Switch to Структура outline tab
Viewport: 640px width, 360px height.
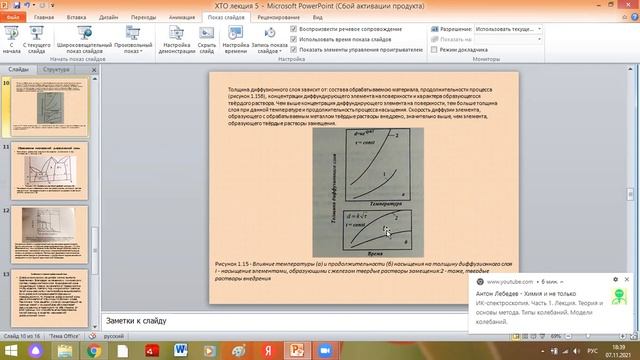pos(56,69)
